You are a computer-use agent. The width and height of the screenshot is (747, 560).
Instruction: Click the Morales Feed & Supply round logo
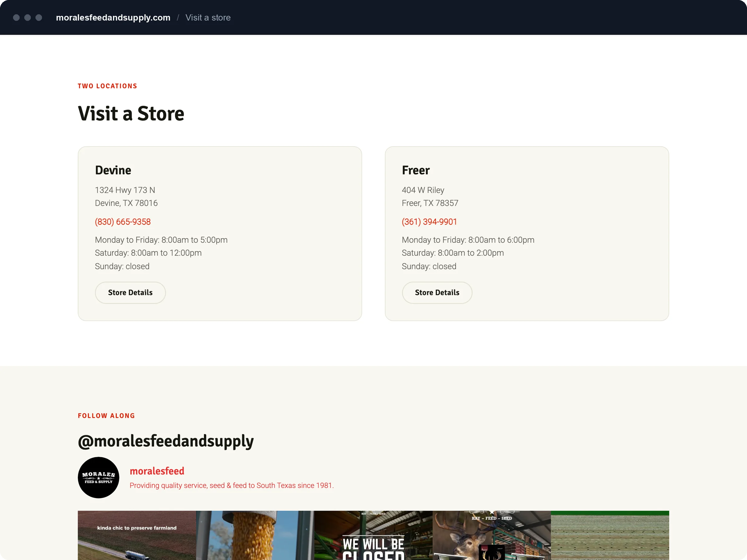pyautogui.click(x=98, y=477)
